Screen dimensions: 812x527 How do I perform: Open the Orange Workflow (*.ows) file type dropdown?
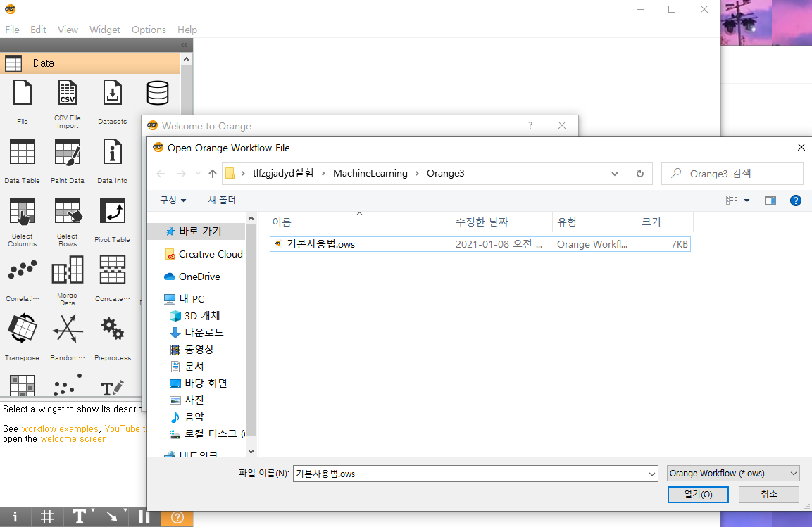[732, 473]
